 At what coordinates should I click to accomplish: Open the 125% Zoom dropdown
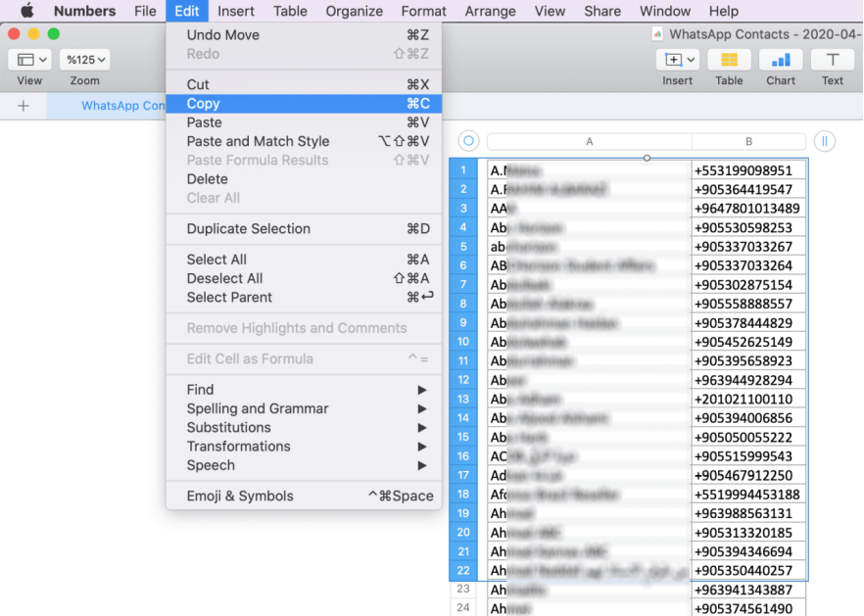[x=85, y=60]
